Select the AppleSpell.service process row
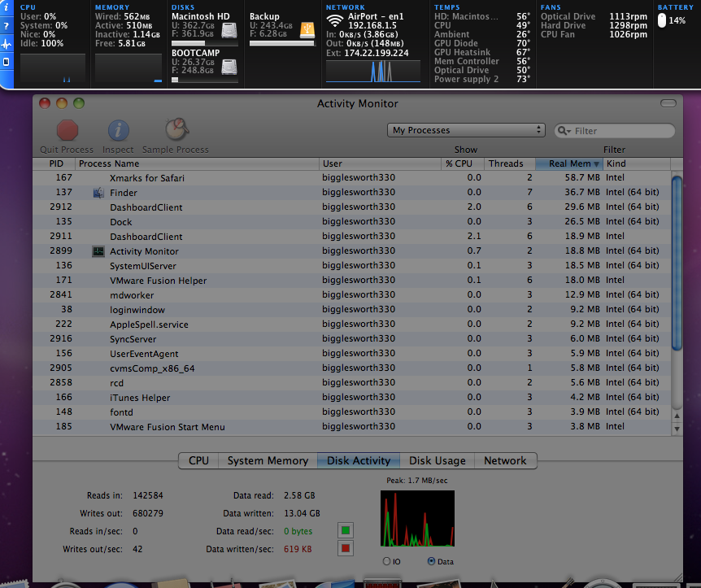Viewport: 701px width, 588px height. tap(352, 324)
